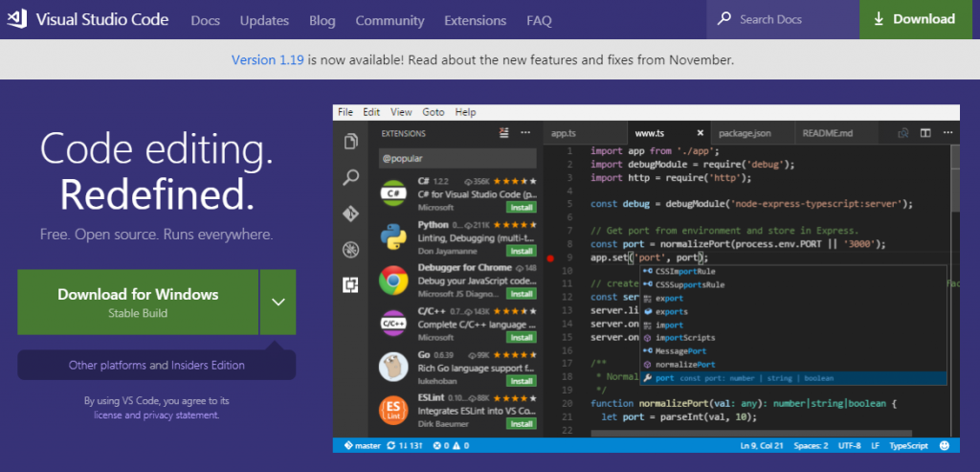This screenshot has height=472, width=980.
Task: Click the @popular extensions search box
Action: 457,159
